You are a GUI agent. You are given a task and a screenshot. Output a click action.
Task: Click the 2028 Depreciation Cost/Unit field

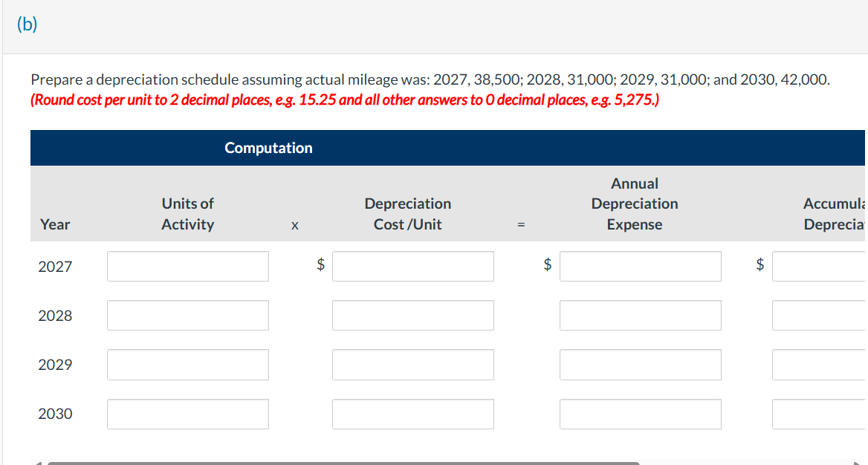click(413, 315)
